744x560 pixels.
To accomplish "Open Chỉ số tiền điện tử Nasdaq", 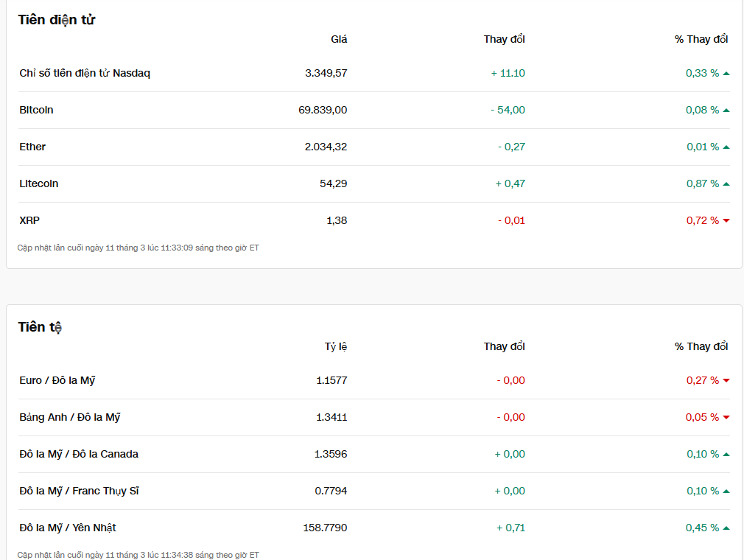I will point(85,73).
